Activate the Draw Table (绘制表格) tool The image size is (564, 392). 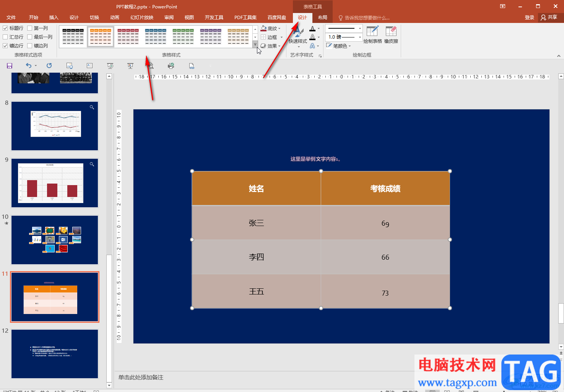(372, 35)
